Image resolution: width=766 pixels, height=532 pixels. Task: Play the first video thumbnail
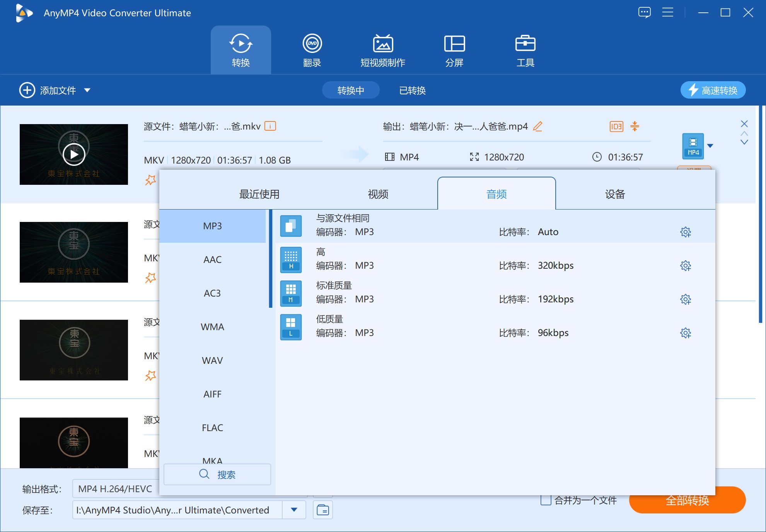tap(74, 154)
